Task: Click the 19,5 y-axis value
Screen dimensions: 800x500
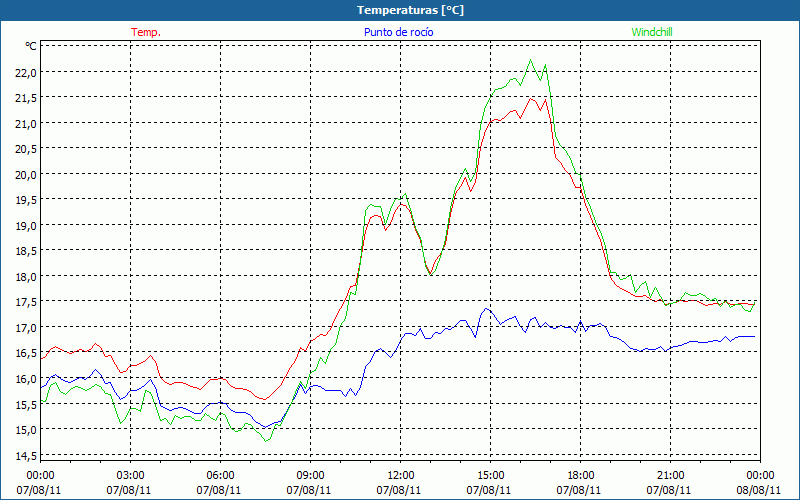Action: 27,200
